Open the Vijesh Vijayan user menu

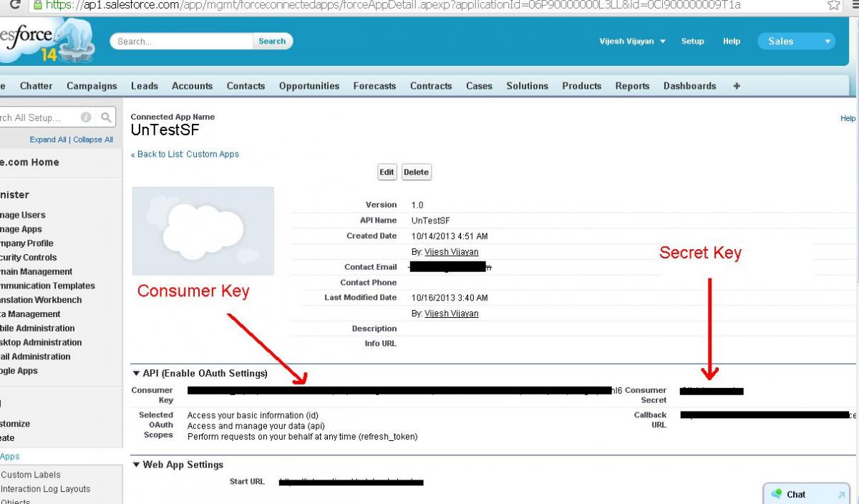point(632,42)
